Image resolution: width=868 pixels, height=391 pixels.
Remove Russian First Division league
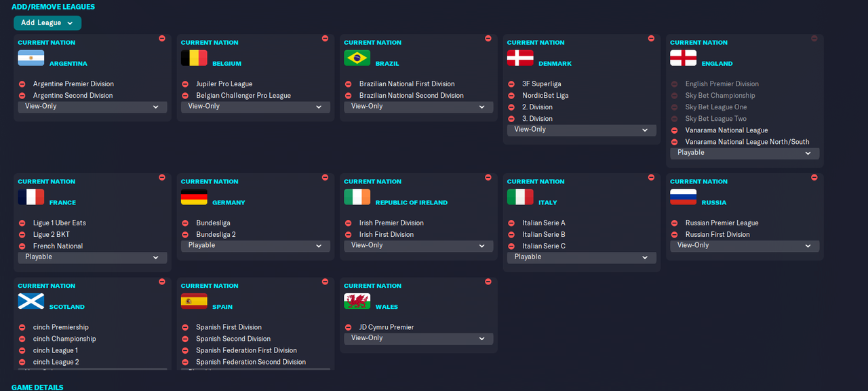675,235
